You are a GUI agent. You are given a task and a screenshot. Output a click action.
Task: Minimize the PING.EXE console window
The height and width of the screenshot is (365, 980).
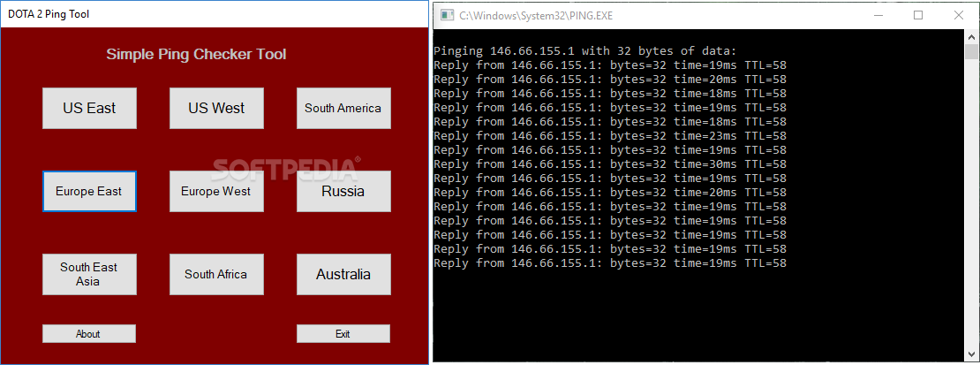coord(878,15)
